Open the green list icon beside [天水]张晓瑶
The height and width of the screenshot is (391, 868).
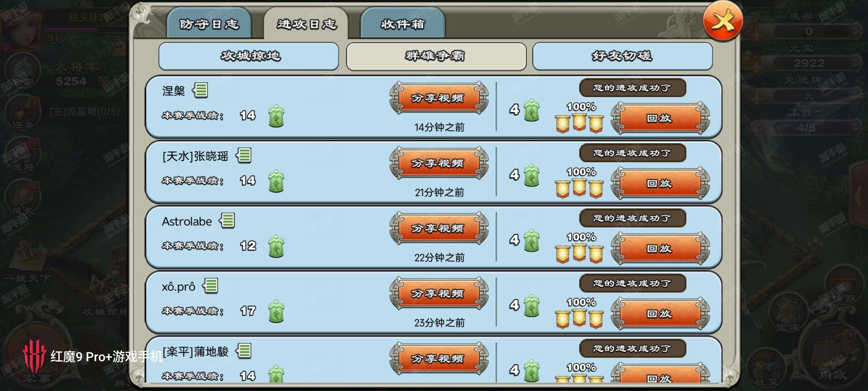244,156
